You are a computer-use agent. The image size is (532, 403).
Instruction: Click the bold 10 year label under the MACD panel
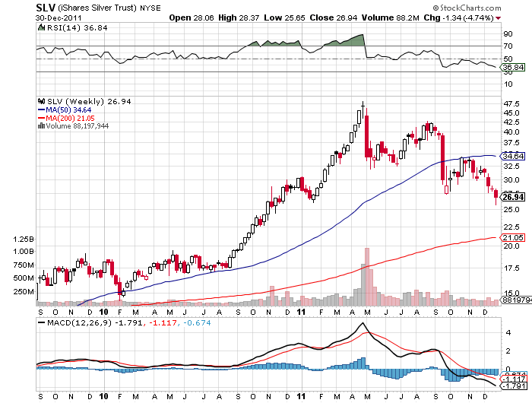[103, 396]
